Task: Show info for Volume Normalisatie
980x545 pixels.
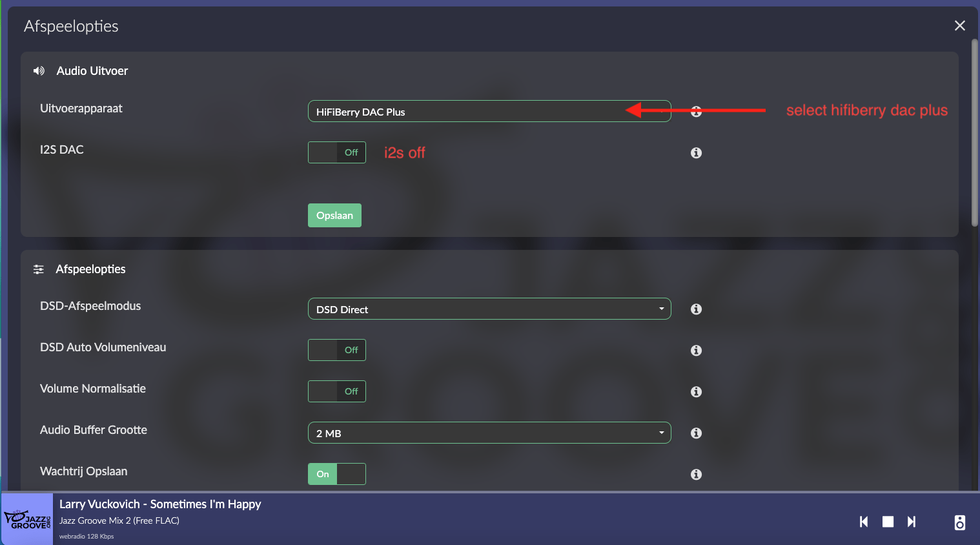Action: coord(696,392)
